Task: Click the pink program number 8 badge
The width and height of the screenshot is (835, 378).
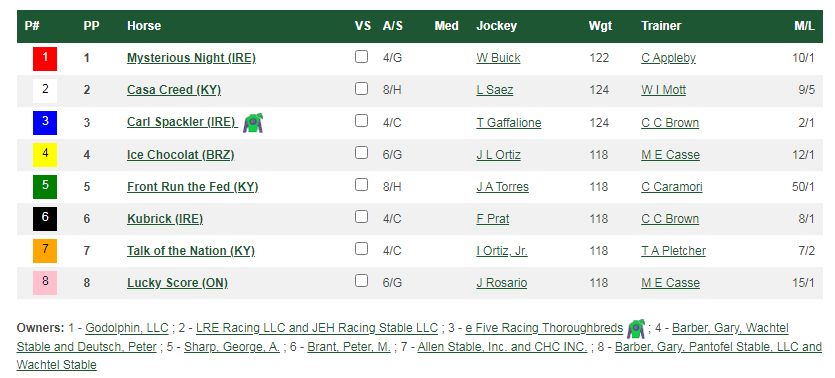Action: tap(45, 283)
